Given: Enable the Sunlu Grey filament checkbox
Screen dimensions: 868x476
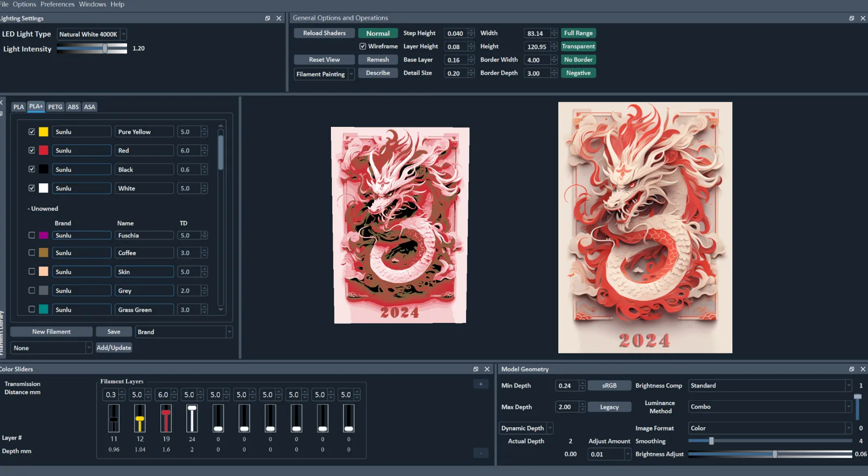Looking at the screenshot, I should [31, 291].
